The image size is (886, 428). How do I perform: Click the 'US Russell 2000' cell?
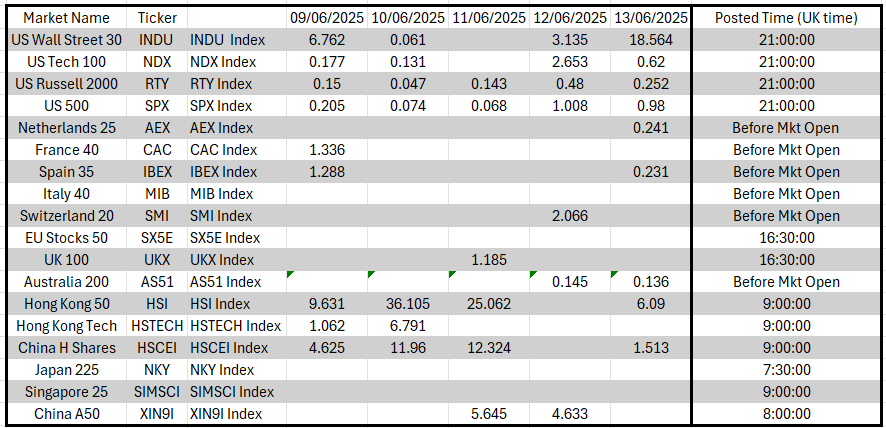(x=66, y=84)
